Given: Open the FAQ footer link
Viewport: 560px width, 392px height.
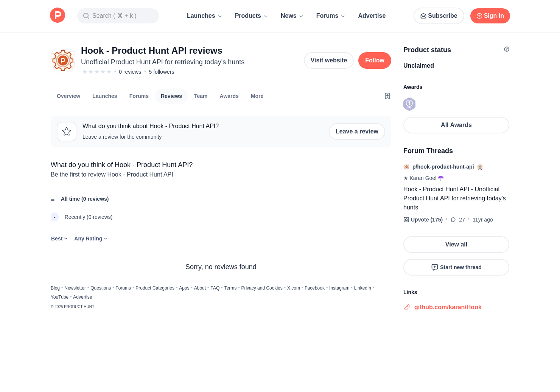Looking at the screenshot, I should pyautogui.click(x=215, y=288).
